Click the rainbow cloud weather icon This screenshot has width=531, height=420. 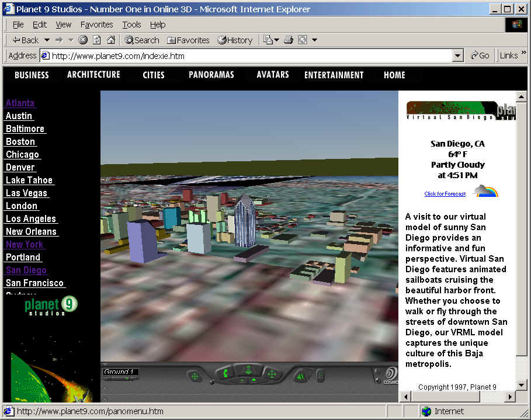pyautogui.click(x=485, y=191)
